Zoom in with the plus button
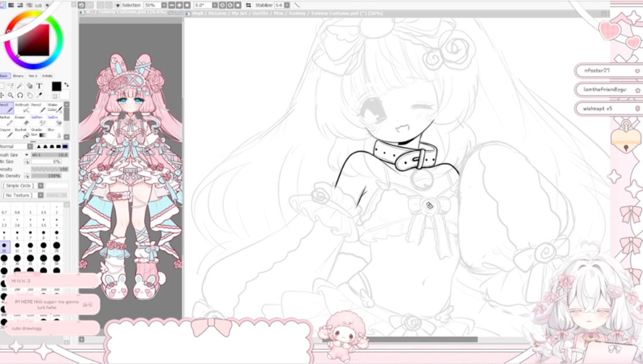The height and width of the screenshot is (364, 643). 179,5
